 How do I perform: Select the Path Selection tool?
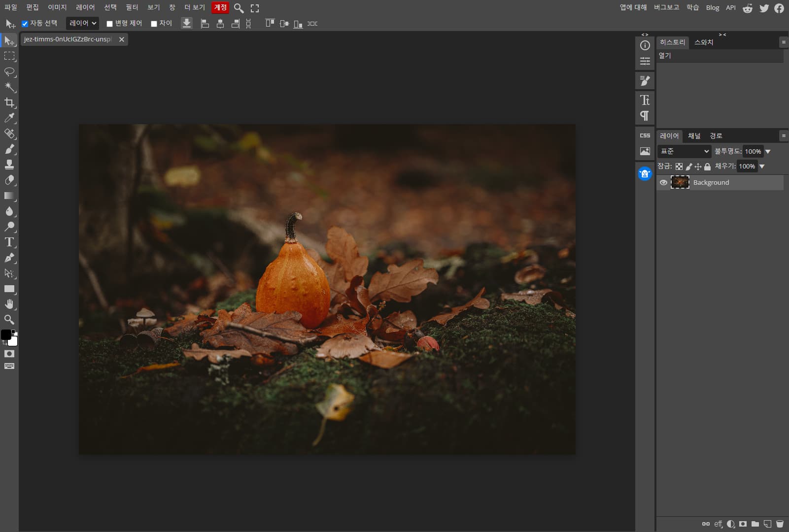tap(9, 273)
